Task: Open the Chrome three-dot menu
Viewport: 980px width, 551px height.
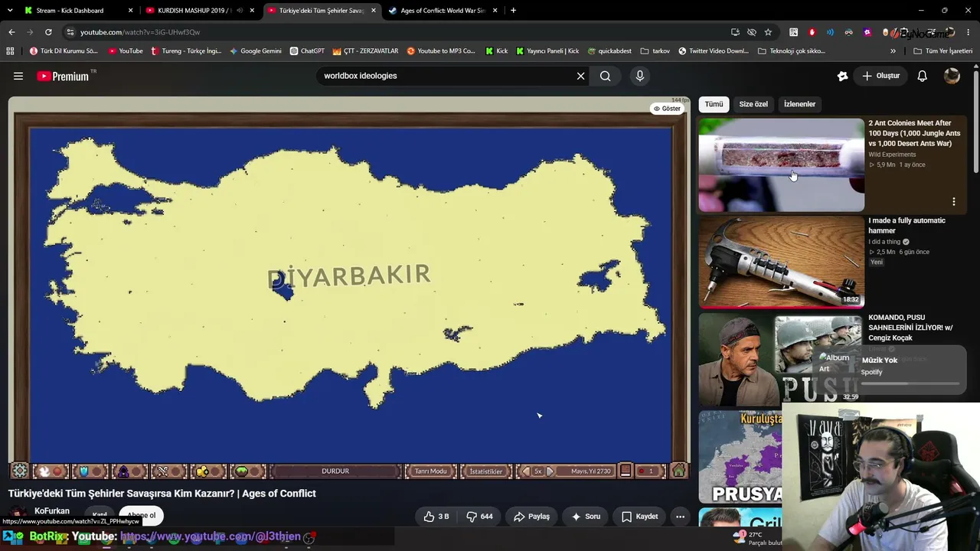Action: pyautogui.click(x=969, y=32)
